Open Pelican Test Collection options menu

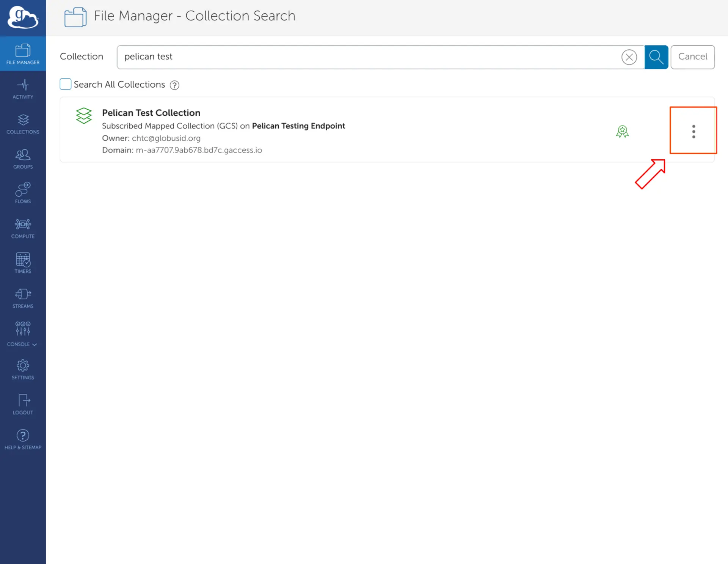click(x=693, y=131)
